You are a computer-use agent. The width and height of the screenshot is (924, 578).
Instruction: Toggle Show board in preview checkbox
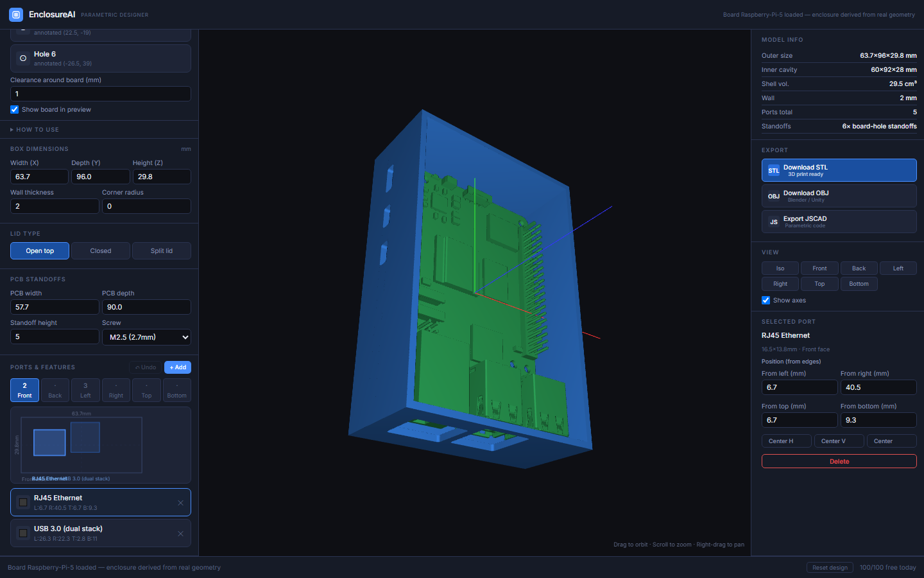[x=15, y=110]
